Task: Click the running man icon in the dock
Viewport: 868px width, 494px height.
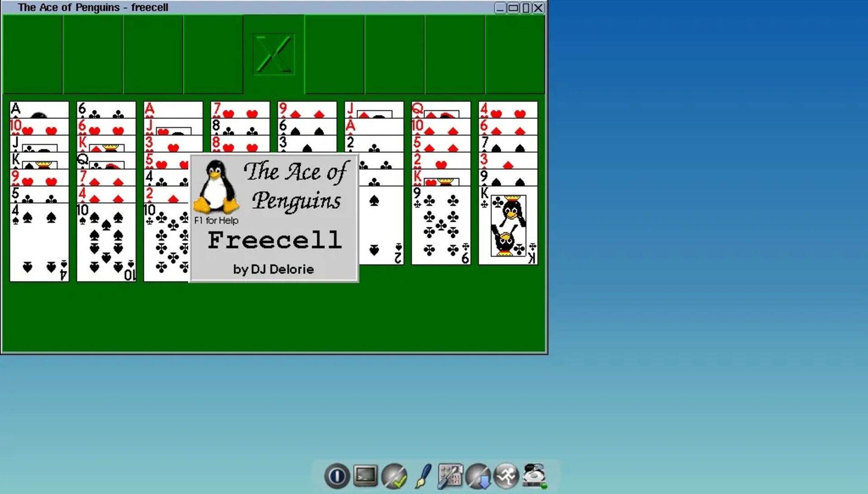Action: 506,475
